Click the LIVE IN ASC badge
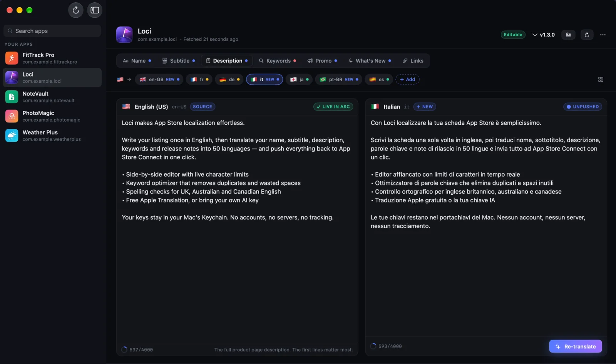This screenshot has height=364, width=616. (x=333, y=107)
